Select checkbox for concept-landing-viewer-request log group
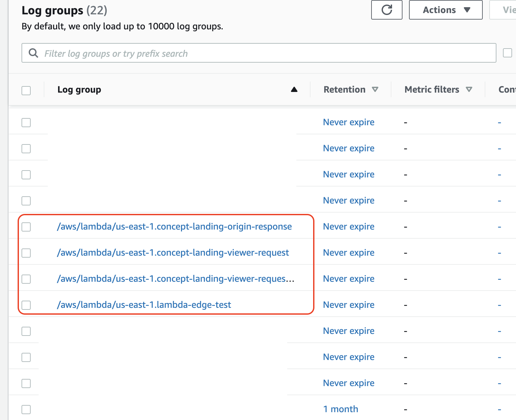Screen dimensions: 516x420 pyautogui.click(x=26, y=253)
